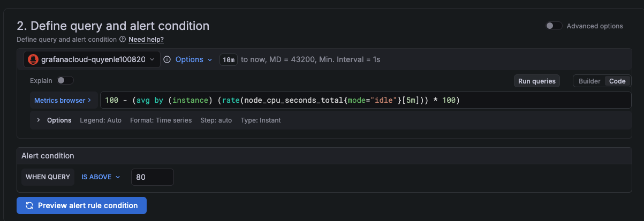644x221 pixels.
Task: Change the IS ABOVE condition dropdown
Action: [x=101, y=177]
